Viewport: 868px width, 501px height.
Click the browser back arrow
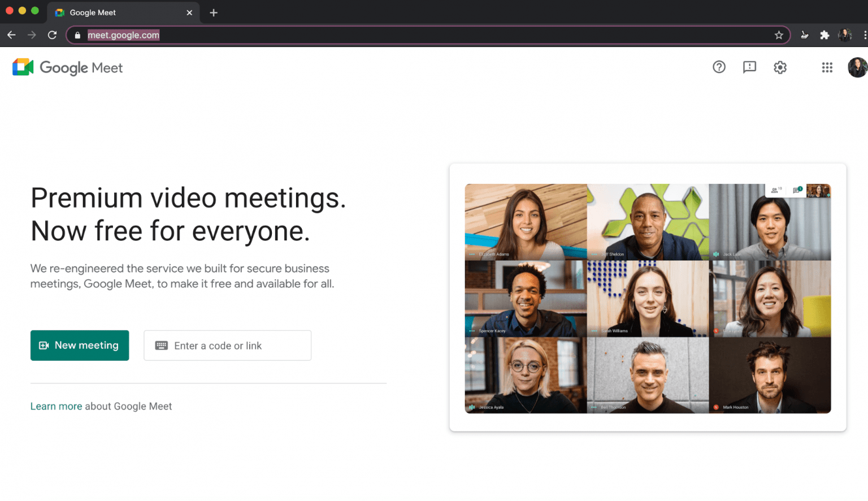pos(11,34)
